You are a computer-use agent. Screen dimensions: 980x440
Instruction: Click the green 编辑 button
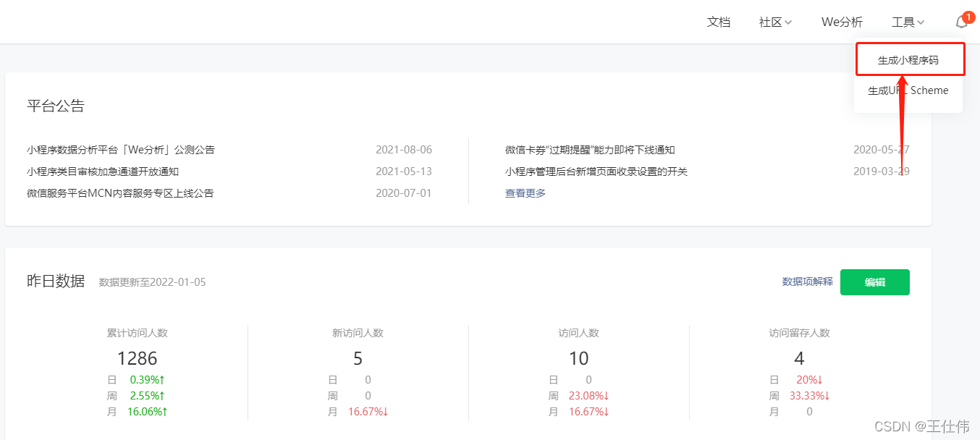[875, 282]
